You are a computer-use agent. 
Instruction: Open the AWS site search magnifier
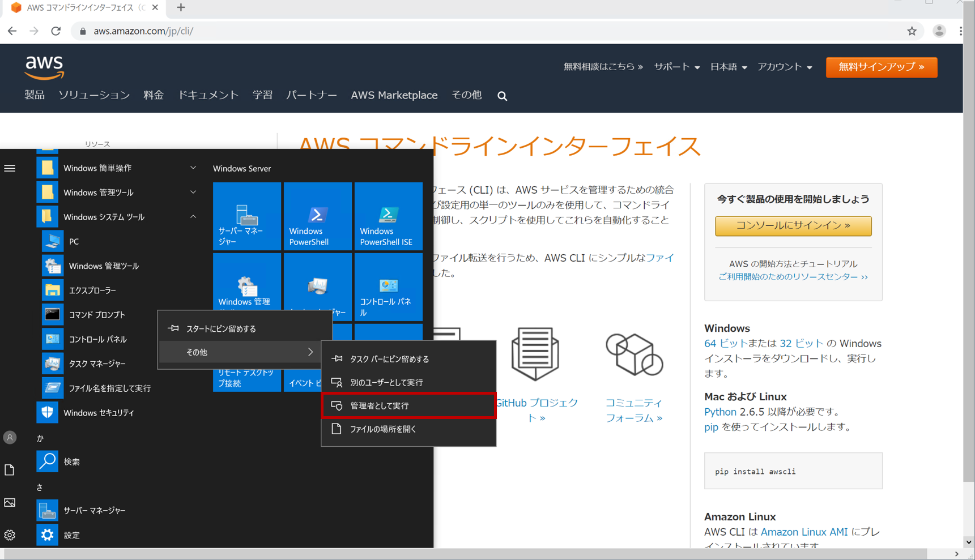(502, 96)
